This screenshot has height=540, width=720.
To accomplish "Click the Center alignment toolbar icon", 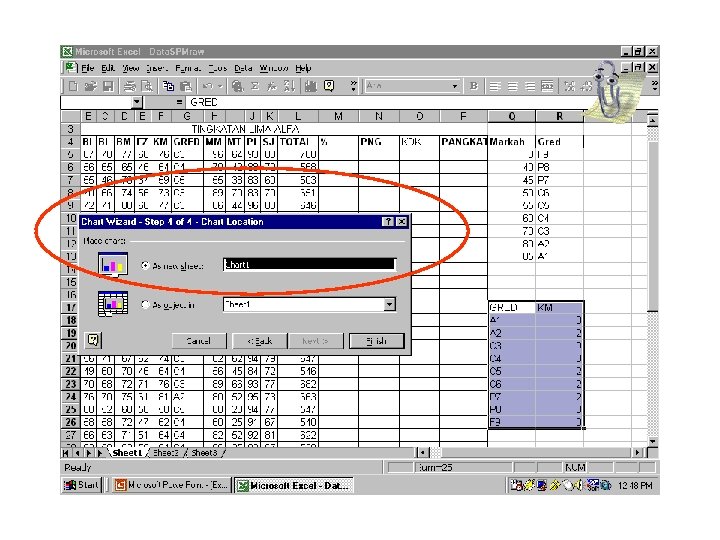I will (x=512, y=86).
